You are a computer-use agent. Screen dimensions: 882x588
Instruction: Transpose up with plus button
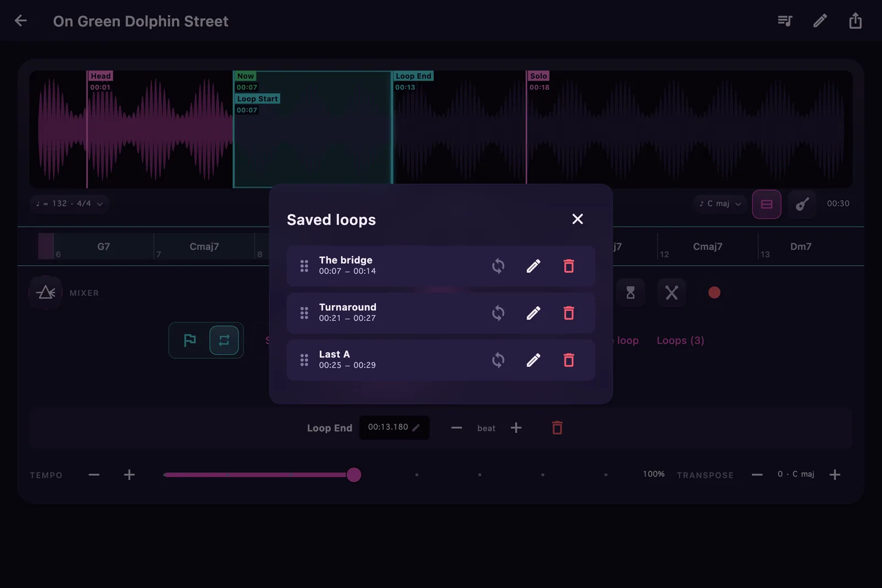coord(835,475)
